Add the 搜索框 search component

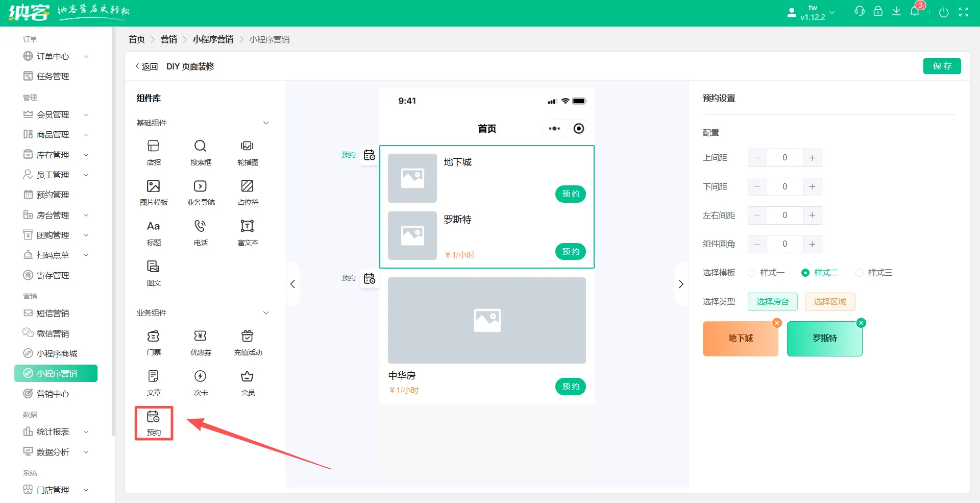coord(200,152)
